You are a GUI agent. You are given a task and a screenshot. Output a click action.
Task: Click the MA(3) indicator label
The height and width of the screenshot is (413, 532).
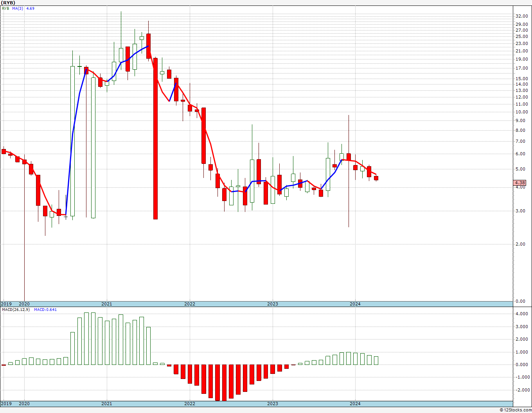coord(18,8)
